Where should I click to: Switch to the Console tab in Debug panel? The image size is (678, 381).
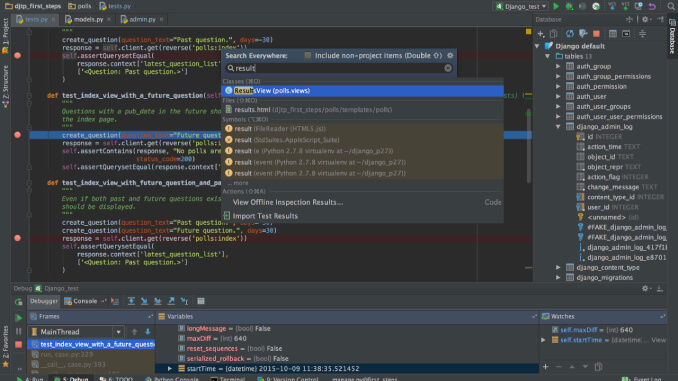[x=85, y=301]
